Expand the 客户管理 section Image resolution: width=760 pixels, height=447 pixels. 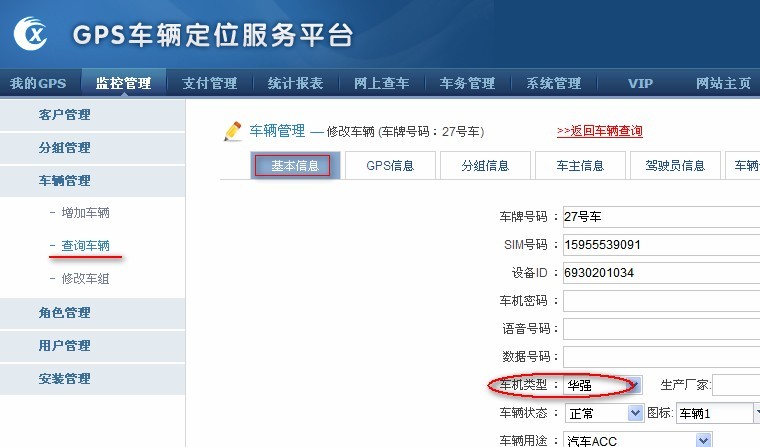64,115
